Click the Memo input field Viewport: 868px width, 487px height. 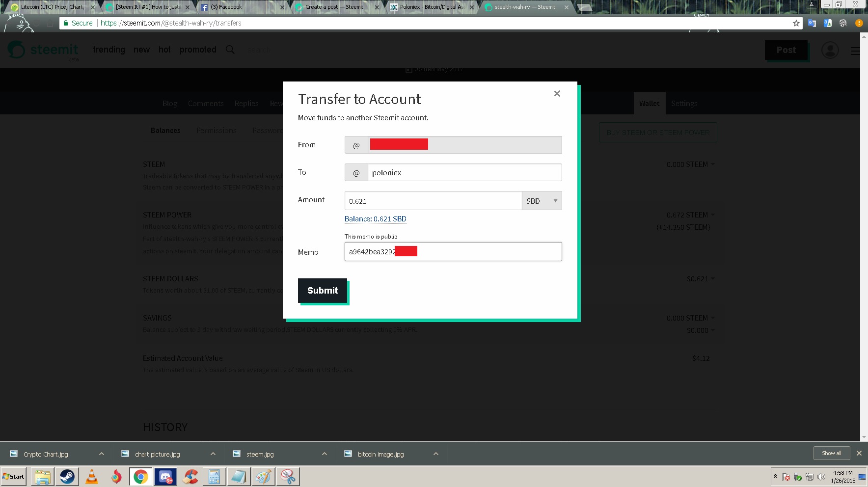[453, 252]
